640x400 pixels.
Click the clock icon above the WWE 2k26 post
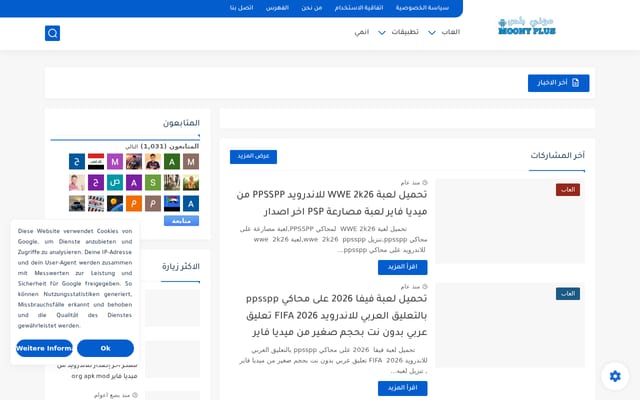[x=424, y=182]
